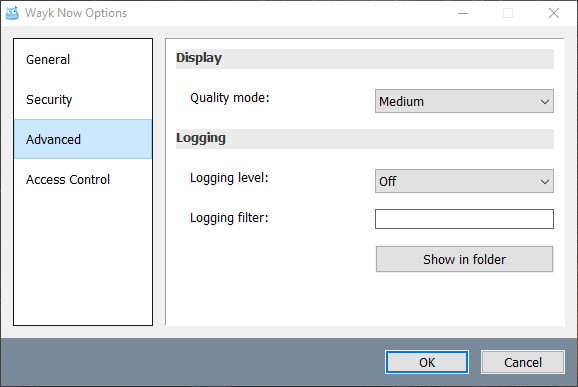
Task: Click the Quality mode label
Action: point(230,98)
